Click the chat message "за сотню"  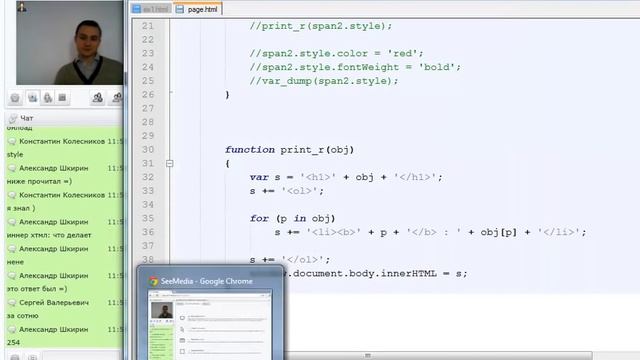pos(22,316)
